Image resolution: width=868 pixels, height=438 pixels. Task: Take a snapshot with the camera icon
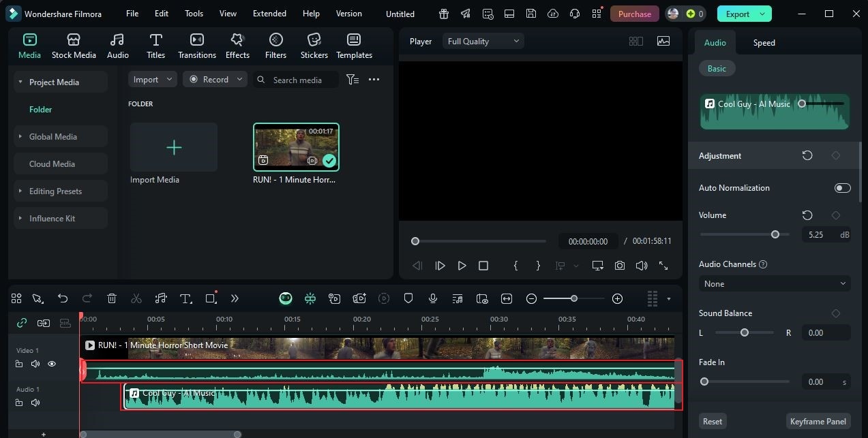tap(619, 266)
